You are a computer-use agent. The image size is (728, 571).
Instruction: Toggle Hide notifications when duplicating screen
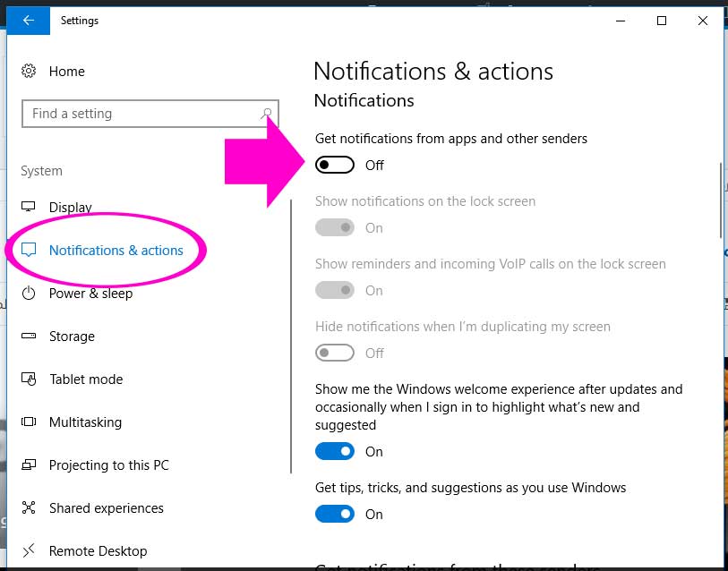tap(334, 353)
